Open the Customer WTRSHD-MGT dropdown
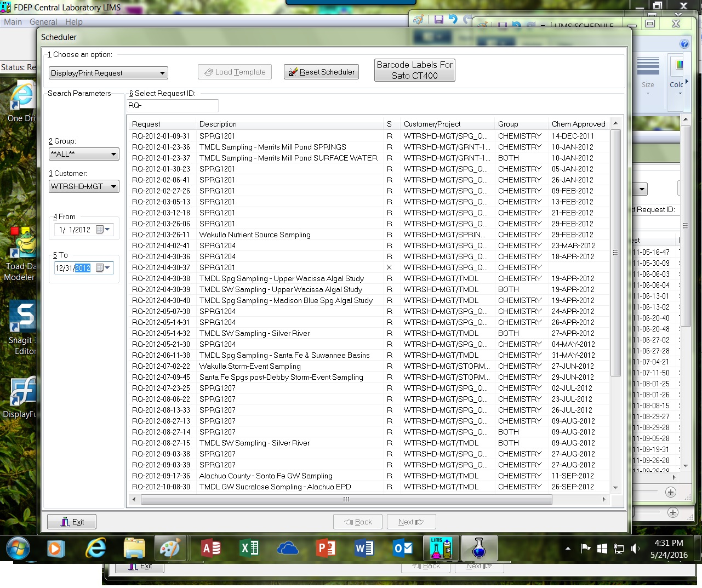702x588 pixels. pyautogui.click(x=84, y=186)
